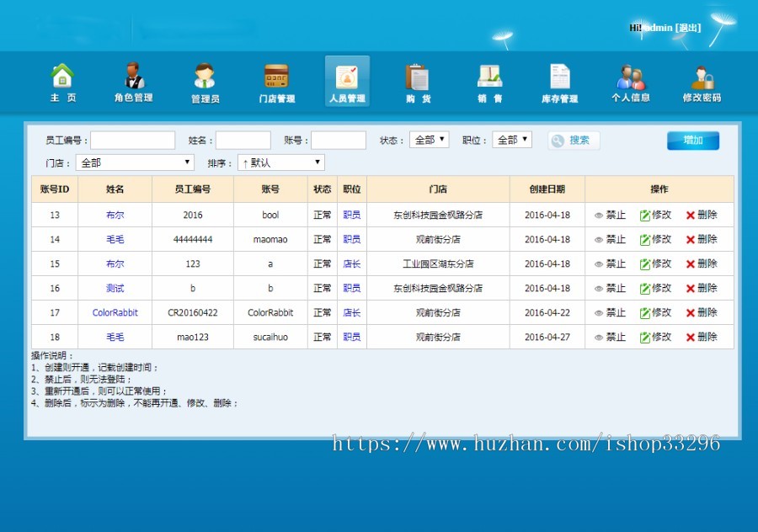Viewport: 758px width, 532px height.
Task: Select the 销售 sales icon
Action: [x=488, y=80]
